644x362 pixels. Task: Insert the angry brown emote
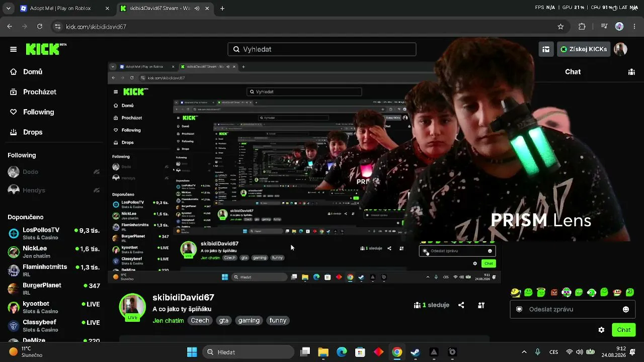click(554, 292)
